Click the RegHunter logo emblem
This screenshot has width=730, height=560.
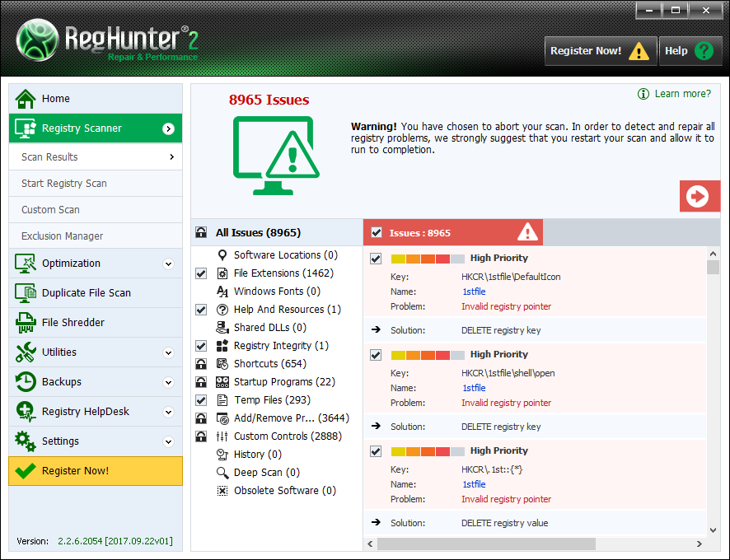tap(37, 40)
